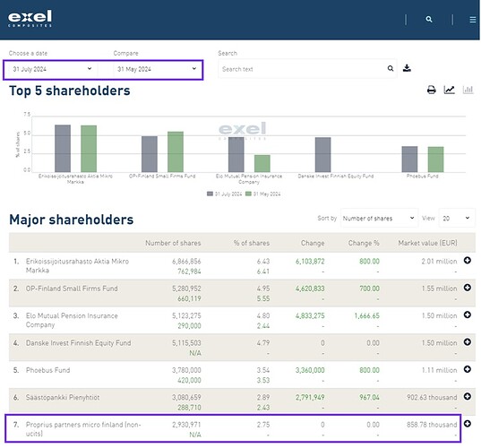Click the download icon next to search
The height and width of the screenshot is (448, 481).
tap(407, 68)
